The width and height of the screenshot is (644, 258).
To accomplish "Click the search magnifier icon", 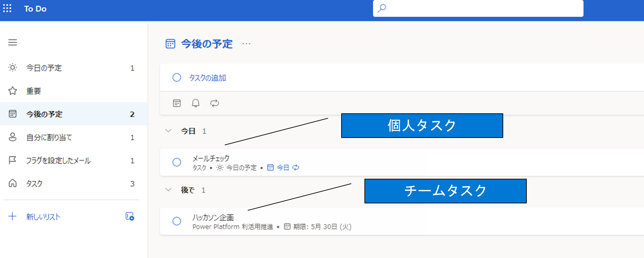I will tap(382, 8).
